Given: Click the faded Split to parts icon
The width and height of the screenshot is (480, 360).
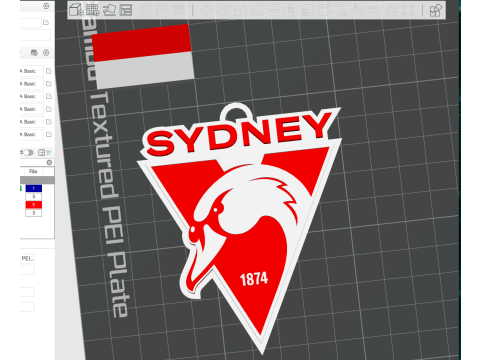Looking at the screenshot, I should click(162, 10).
